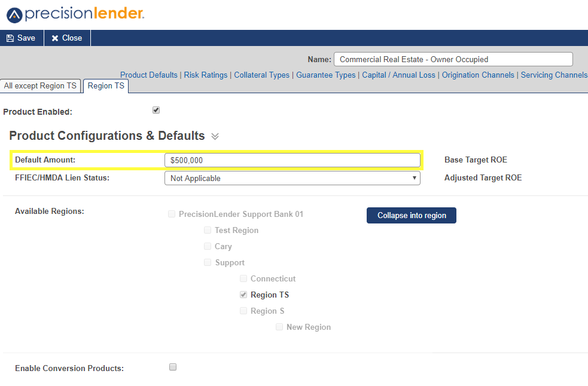
Task: Check the New Region checkbox
Action: 279,327
